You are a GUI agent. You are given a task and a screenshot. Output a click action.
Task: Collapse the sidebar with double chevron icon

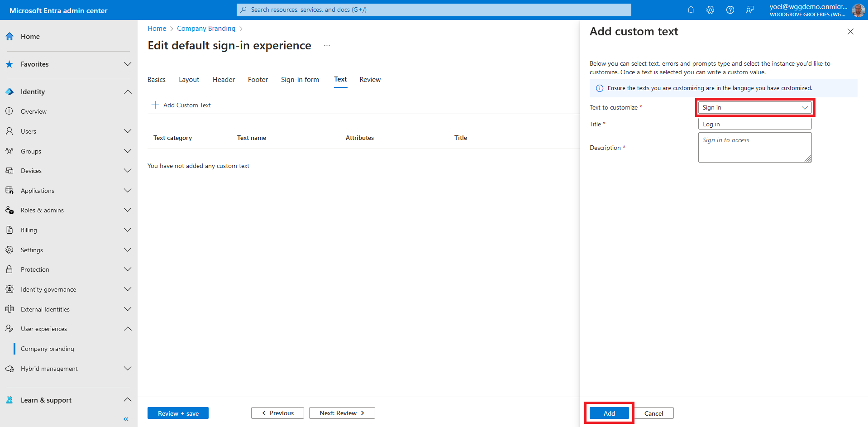coord(126,419)
